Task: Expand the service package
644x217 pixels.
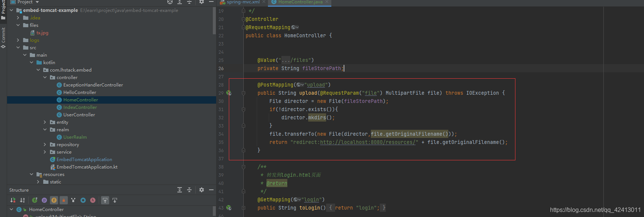Action: click(x=45, y=152)
